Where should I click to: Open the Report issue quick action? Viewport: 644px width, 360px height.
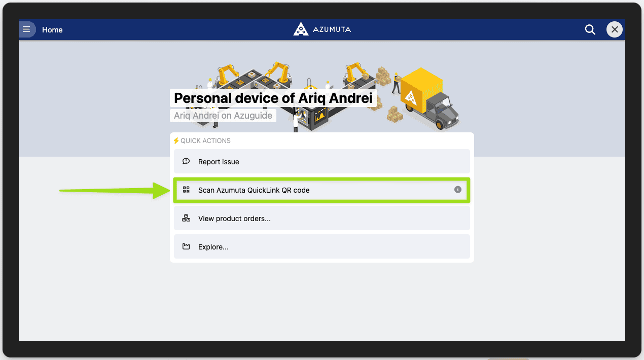click(x=321, y=161)
